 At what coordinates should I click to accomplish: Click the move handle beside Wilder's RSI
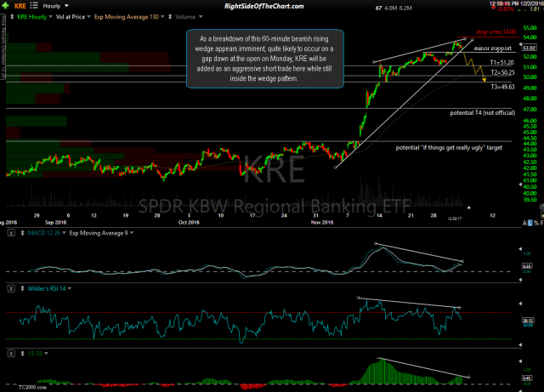click(x=23, y=288)
